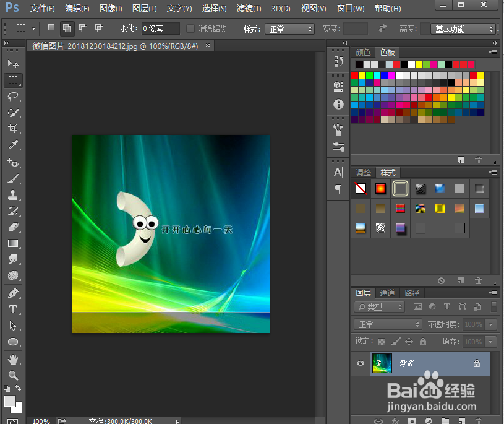Click the Feather pixel input field

[160, 28]
